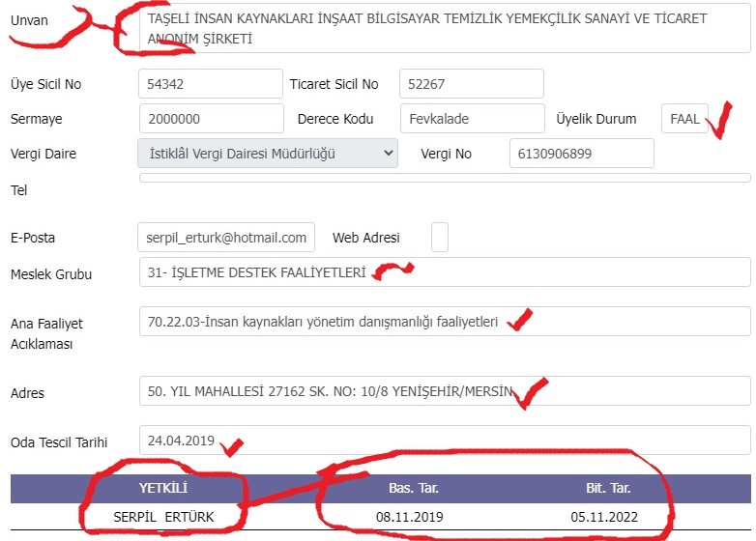Select the 05.11.2022 end date cell
The image size is (756, 541).
[604, 517]
